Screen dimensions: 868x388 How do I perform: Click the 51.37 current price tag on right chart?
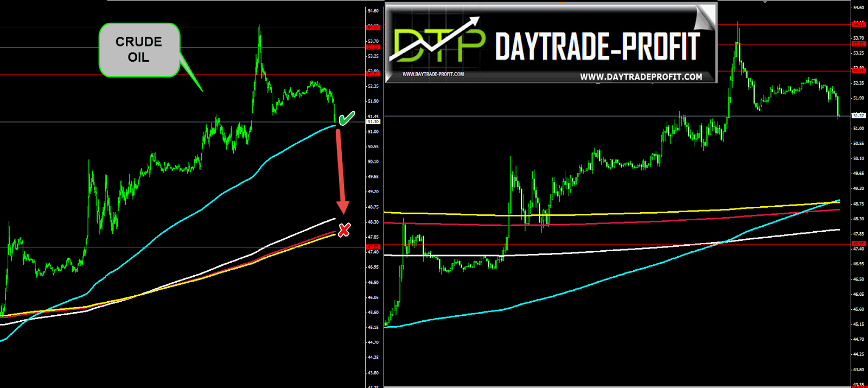(x=859, y=116)
